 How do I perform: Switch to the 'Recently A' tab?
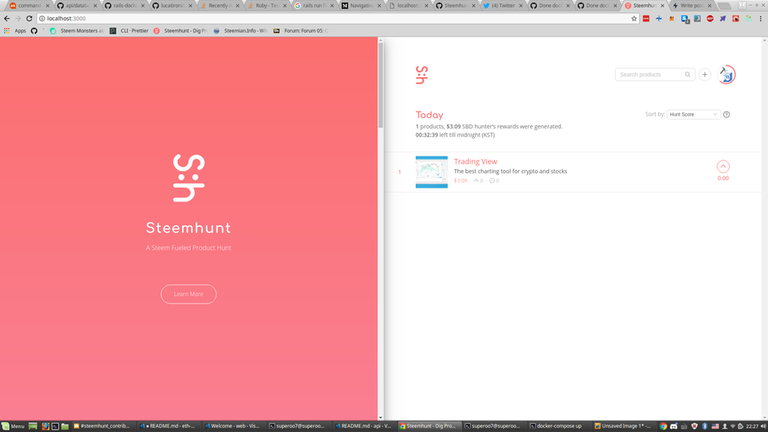(219, 5)
